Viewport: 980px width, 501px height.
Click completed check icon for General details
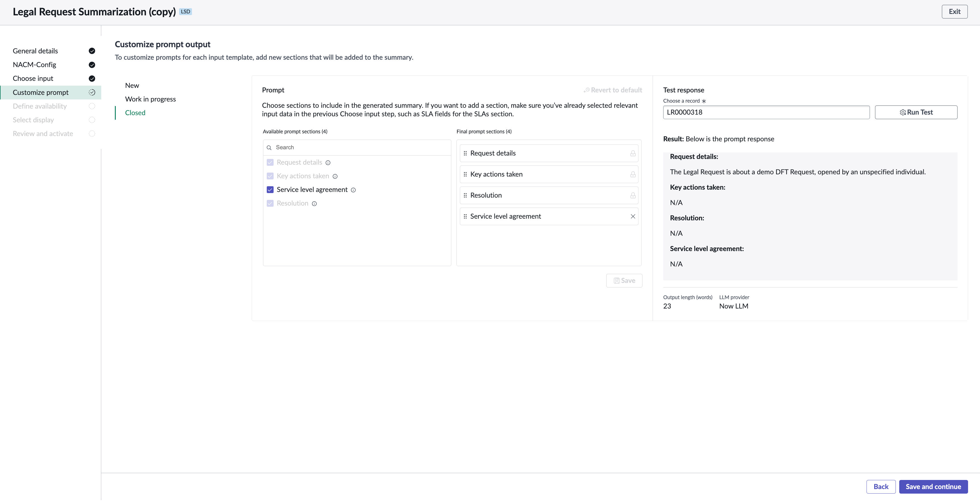tap(92, 51)
